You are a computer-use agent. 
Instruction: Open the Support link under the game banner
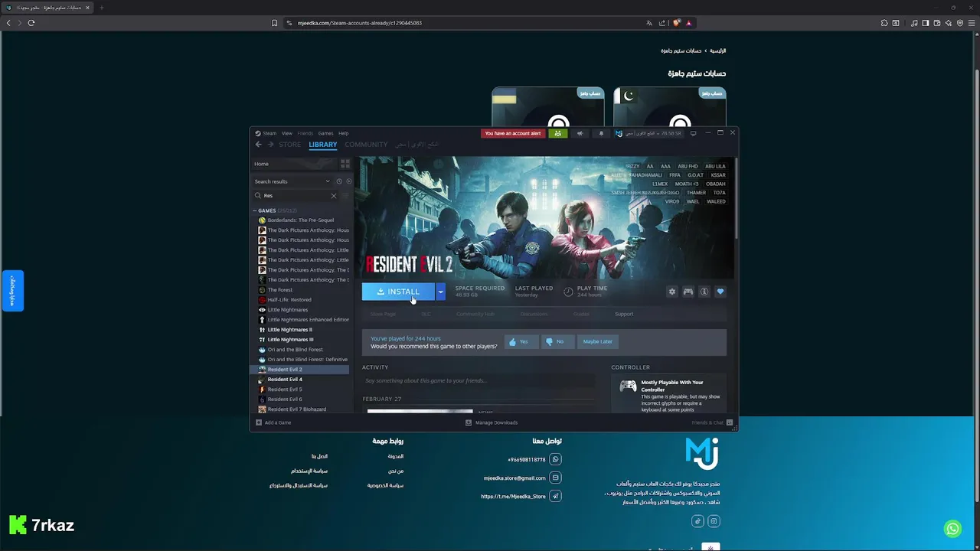(x=624, y=314)
